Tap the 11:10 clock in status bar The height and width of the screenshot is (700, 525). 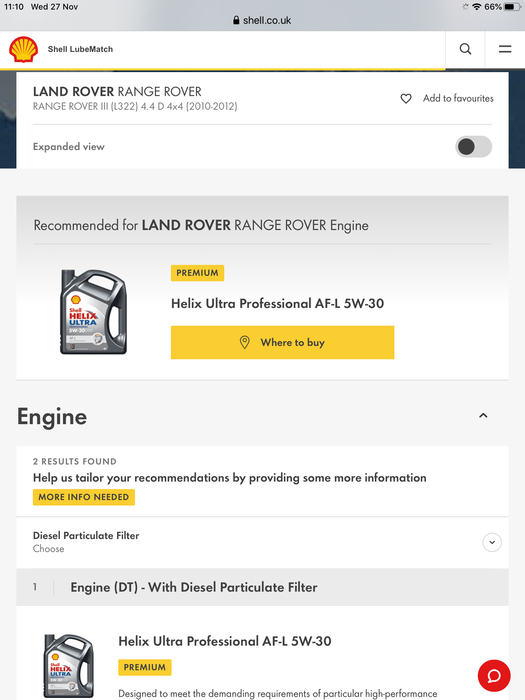point(14,7)
